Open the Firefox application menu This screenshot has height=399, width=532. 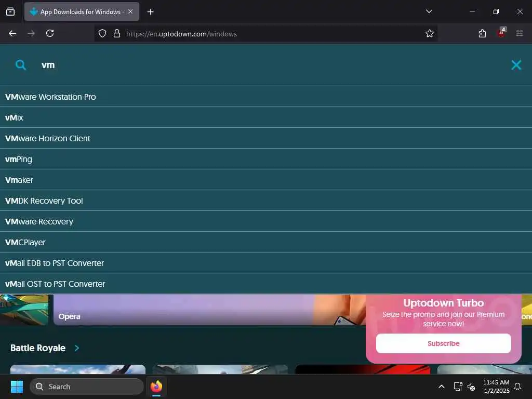[520, 33]
